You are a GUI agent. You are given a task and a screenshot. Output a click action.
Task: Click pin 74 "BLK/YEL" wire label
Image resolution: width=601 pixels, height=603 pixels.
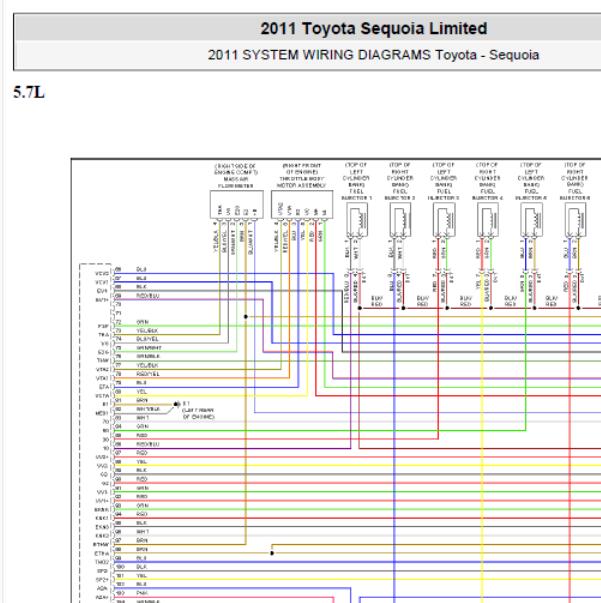(x=147, y=339)
